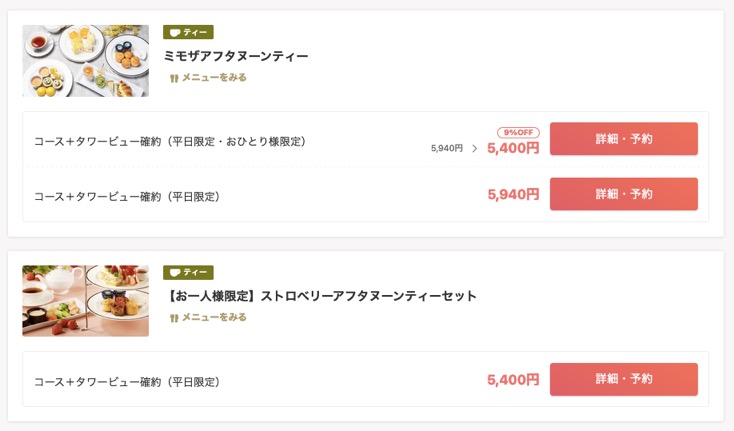Open 【お一人様限定】ストロベリーアフタヌーンティーセット title
Image resolution: width=734 pixels, height=431 pixels.
[320, 296]
